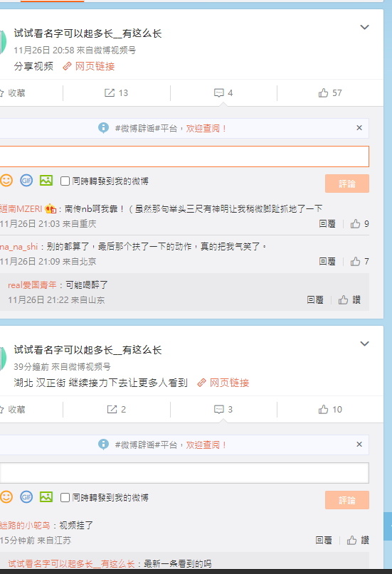Click the thumbs-up showing 10 likes

click(330, 409)
